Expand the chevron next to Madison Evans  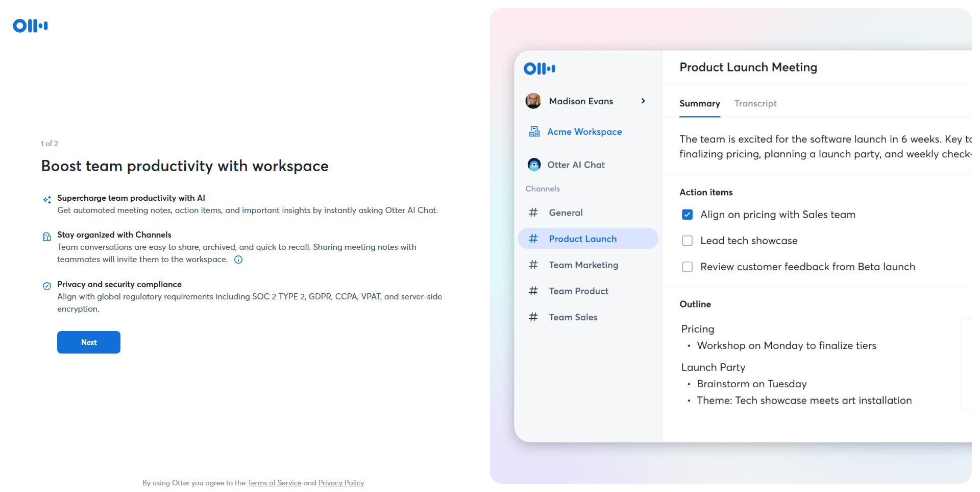pos(643,101)
